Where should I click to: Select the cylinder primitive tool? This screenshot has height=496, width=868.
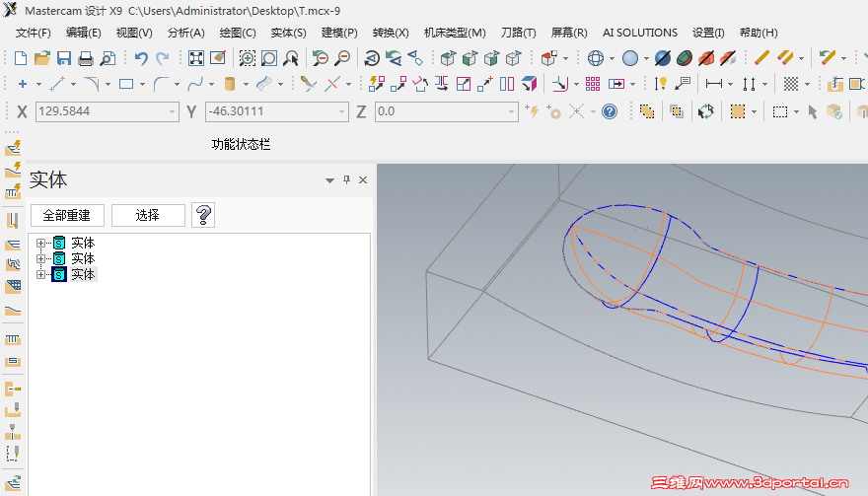(x=230, y=84)
